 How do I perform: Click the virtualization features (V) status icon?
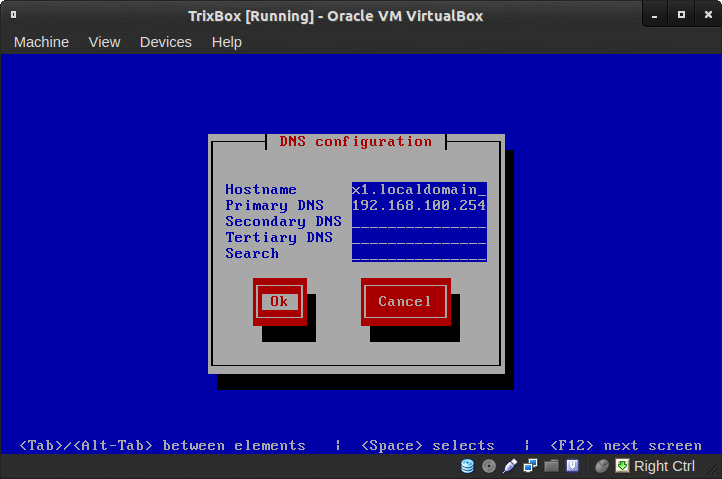[572, 466]
